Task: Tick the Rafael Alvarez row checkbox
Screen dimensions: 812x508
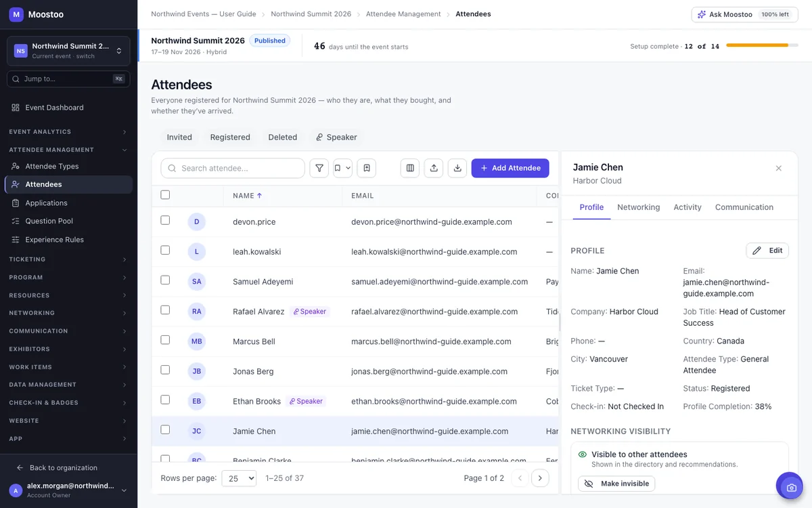Action: (165, 310)
